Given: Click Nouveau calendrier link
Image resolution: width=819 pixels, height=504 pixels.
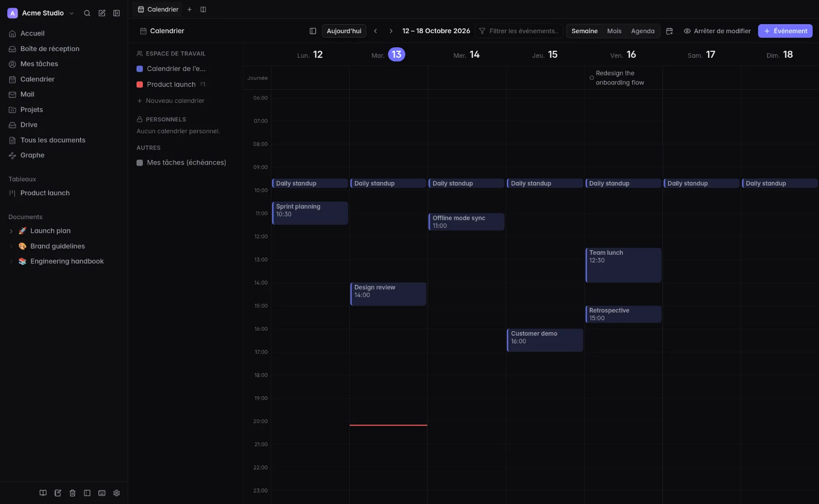Looking at the screenshot, I should pos(171,101).
